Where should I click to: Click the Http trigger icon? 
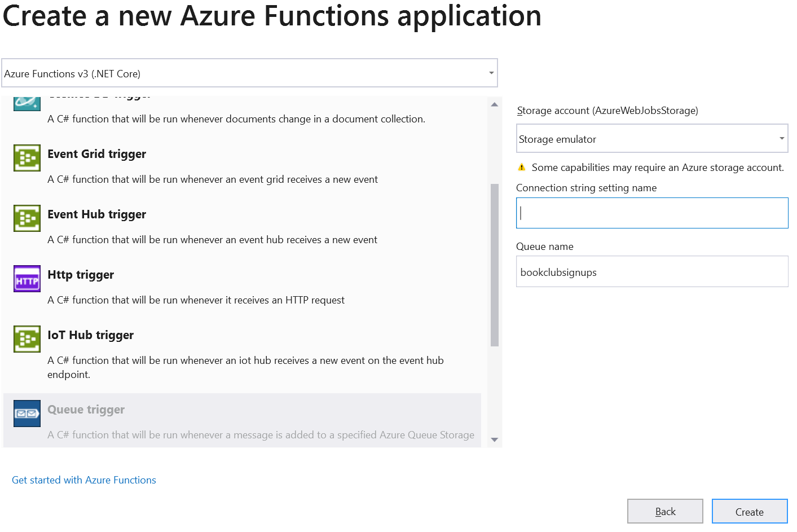pos(27,279)
